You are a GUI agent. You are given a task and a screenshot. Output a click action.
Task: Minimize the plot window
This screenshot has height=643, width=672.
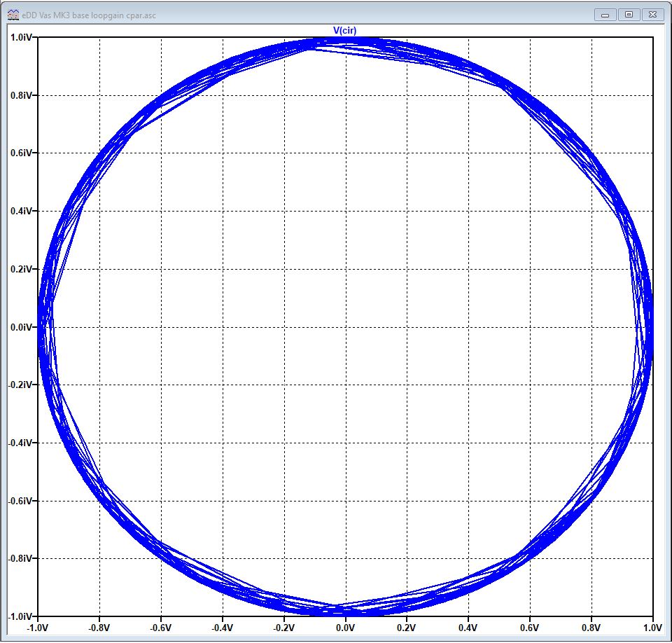(605, 15)
